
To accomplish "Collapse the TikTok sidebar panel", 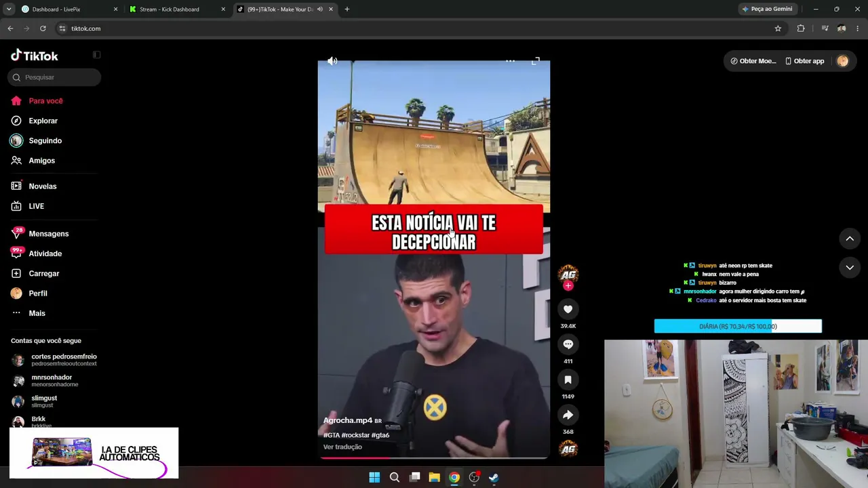I will coord(96,55).
